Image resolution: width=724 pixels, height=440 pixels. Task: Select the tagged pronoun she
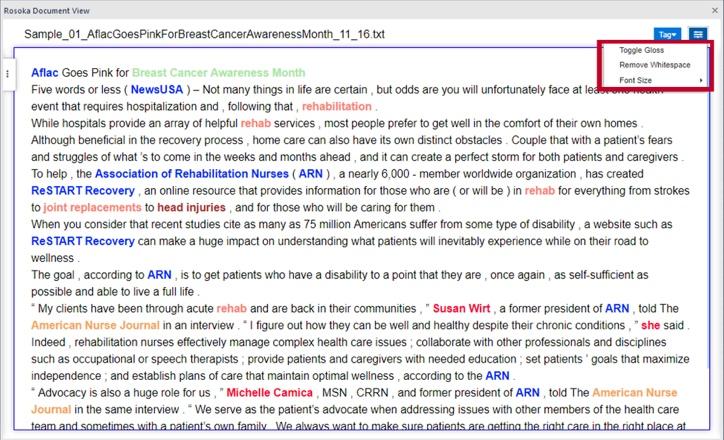click(651, 325)
